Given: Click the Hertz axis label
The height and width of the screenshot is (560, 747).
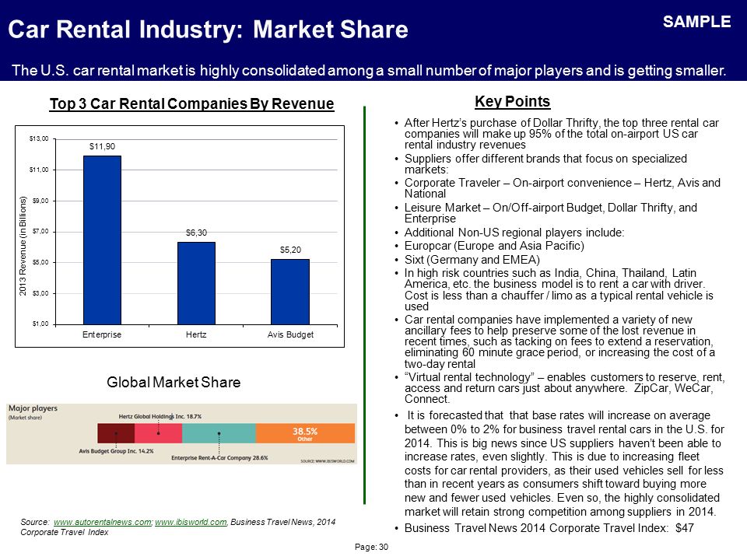Looking at the screenshot, I should coord(196,334).
